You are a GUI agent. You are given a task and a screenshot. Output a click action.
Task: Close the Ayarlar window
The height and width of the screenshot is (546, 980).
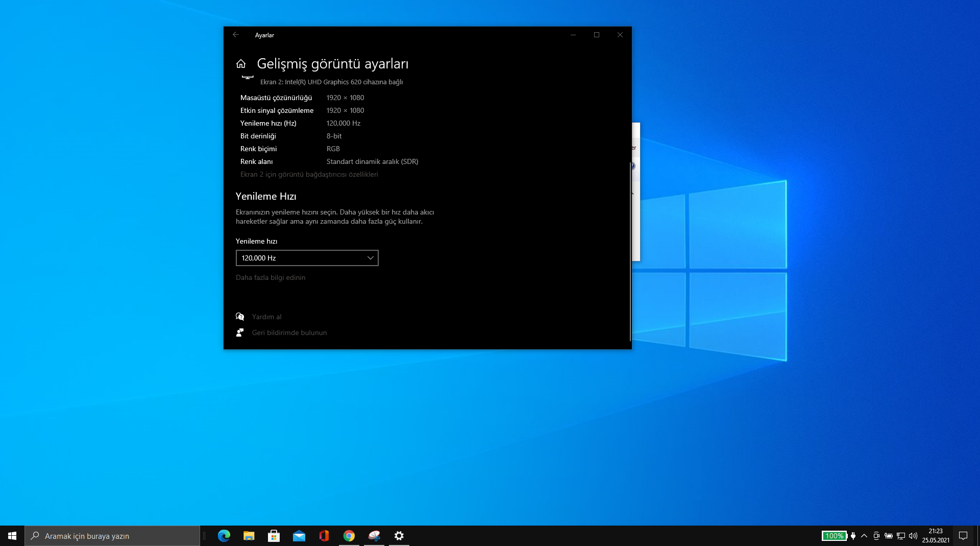(x=620, y=35)
